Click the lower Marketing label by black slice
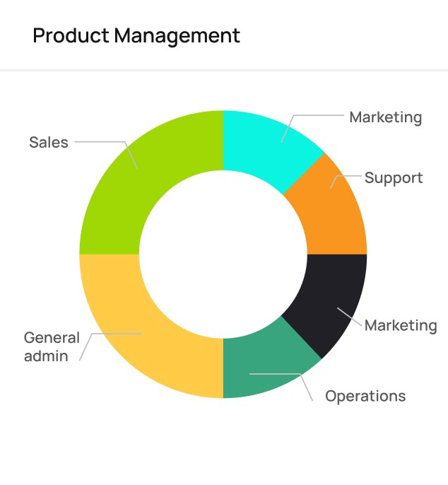The height and width of the screenshot is (485, 448). 401,326
